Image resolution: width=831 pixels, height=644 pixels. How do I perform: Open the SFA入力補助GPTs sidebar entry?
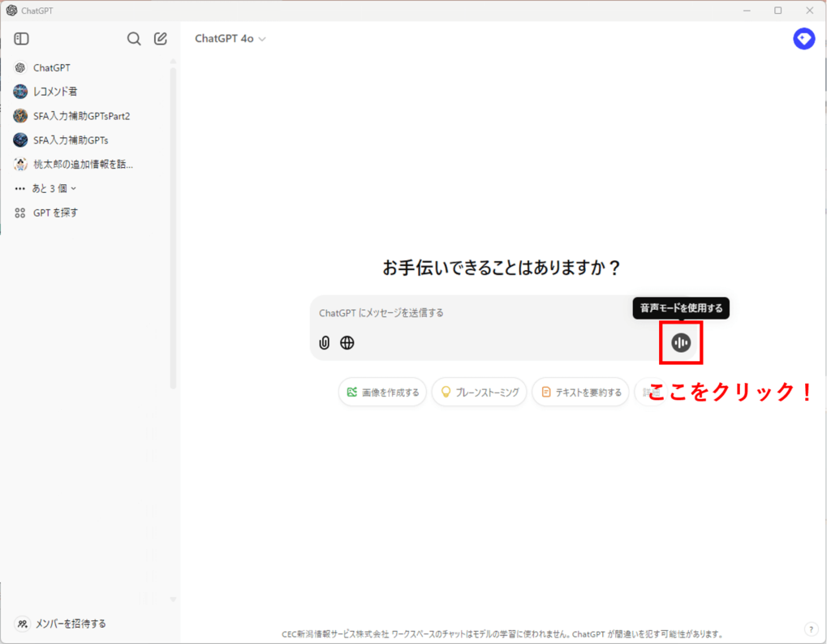click(70, 140)
